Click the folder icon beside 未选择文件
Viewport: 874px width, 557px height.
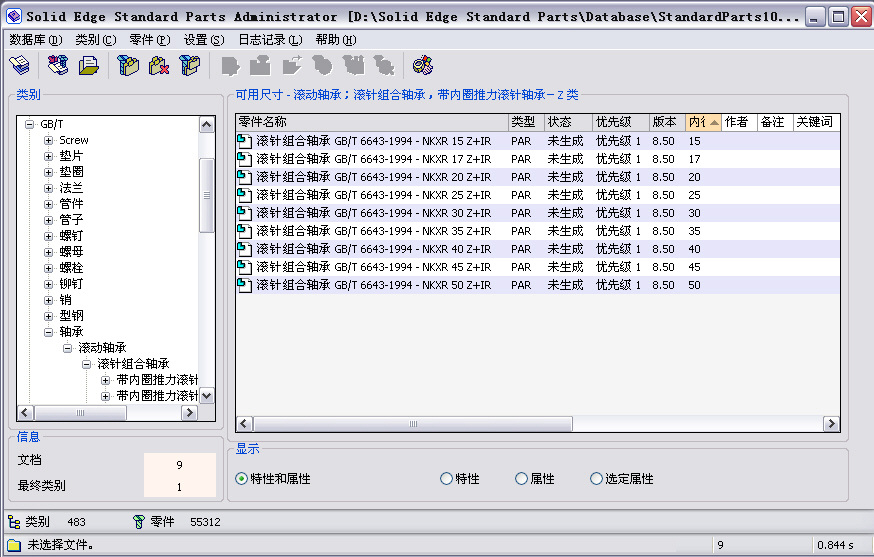click(14, 545)
